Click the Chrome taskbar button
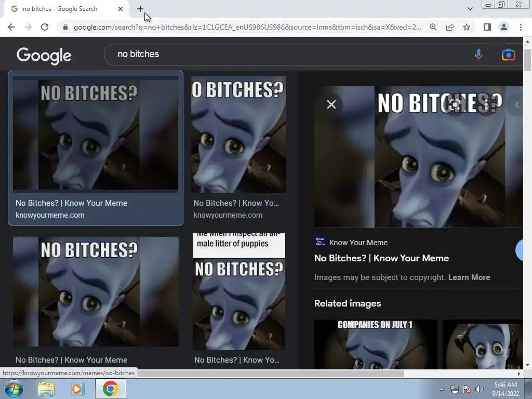 [111, 389]
